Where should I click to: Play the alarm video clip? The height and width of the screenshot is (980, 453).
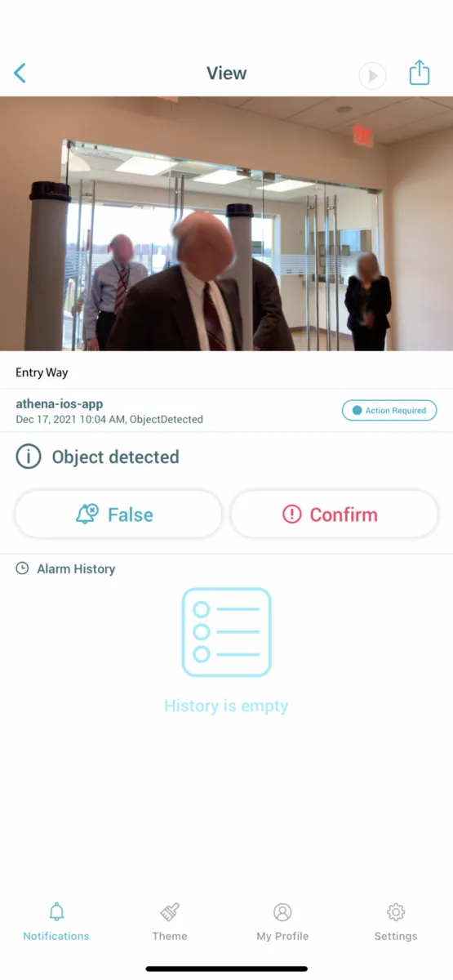[x=372, y=76]
